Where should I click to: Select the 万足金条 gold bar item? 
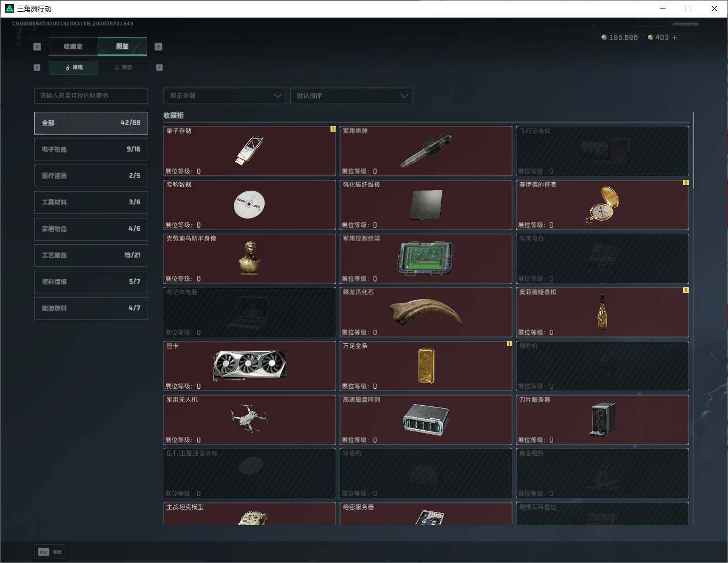pyautogui.click(x=426, y=366)
